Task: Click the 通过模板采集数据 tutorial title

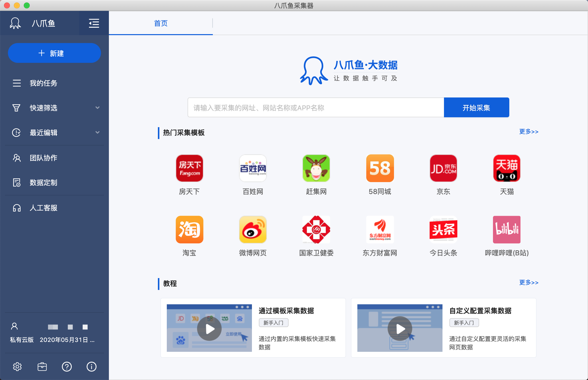Action: pyautogui.click(x=286, y=311)
